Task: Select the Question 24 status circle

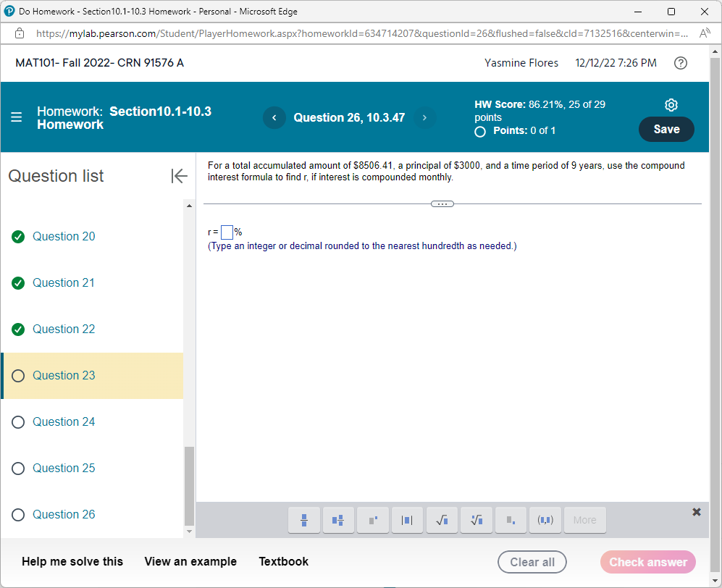Action: pyautogui.click(x=18, y=421)
